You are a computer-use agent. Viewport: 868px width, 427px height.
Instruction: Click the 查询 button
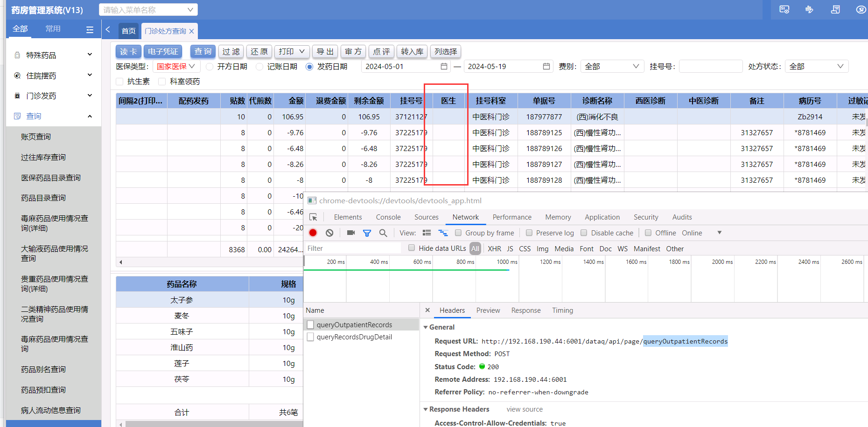pos(203,51)
